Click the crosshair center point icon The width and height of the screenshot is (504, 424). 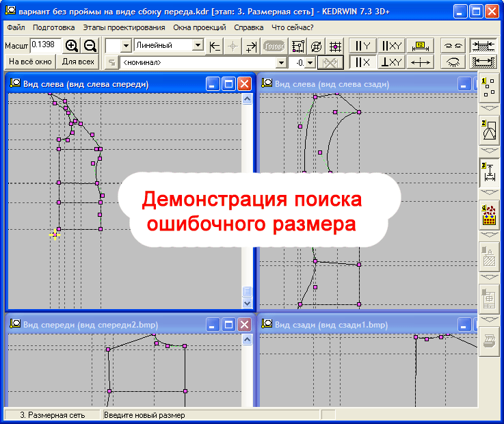pyautogui.click(x=233, y=47)
